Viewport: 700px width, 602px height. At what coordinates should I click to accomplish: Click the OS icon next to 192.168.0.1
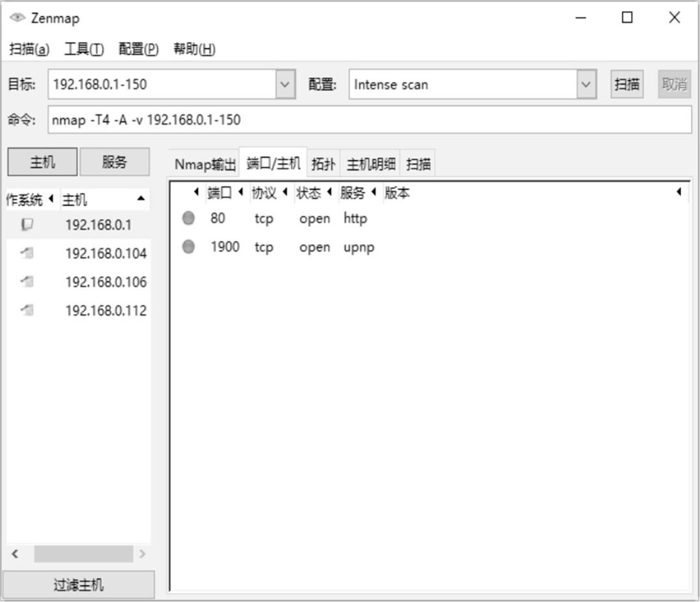pyautogui.click(x=27, y=225)
